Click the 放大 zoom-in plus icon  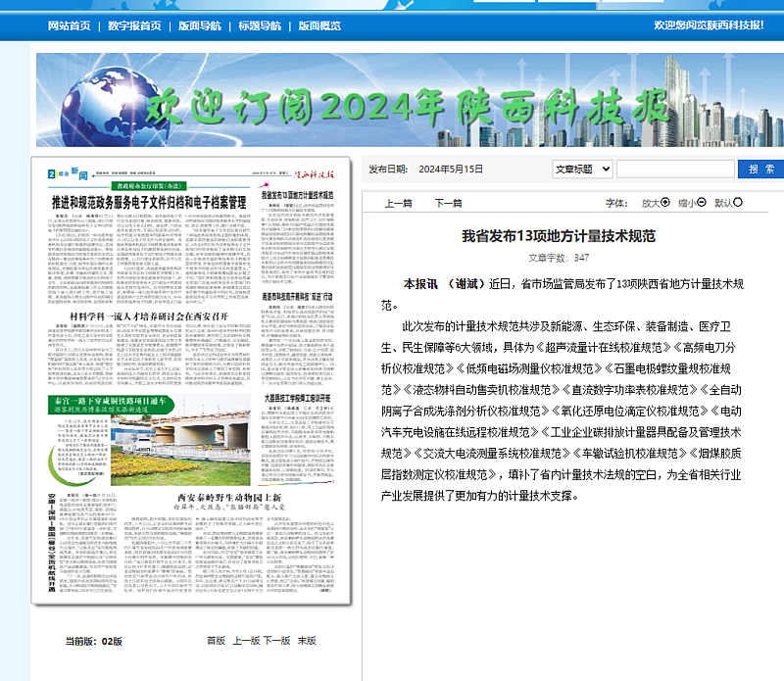[665, 203]
